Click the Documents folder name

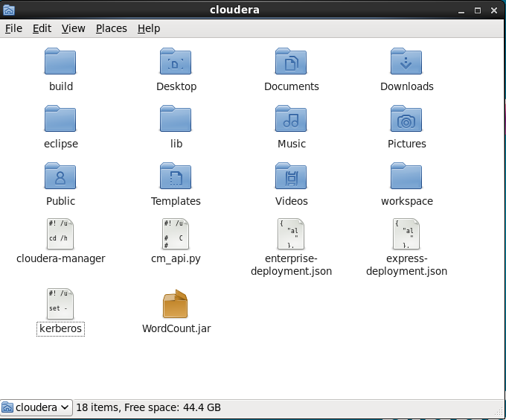pyautogui.click(x=292, y=86)
